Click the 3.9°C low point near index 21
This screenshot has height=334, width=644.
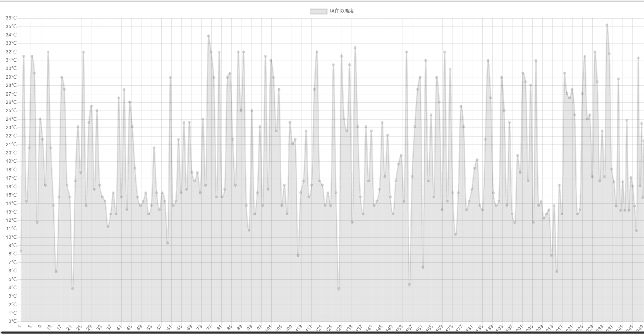72,288
